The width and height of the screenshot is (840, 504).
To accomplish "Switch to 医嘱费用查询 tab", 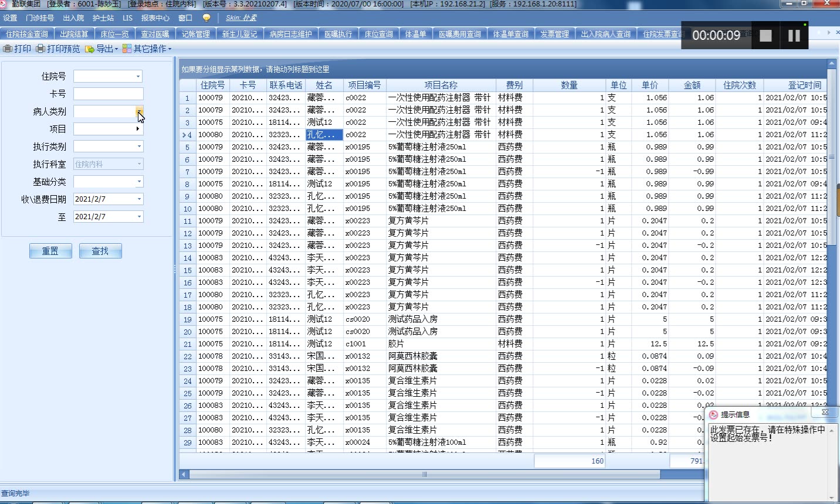I will [460, 34].
